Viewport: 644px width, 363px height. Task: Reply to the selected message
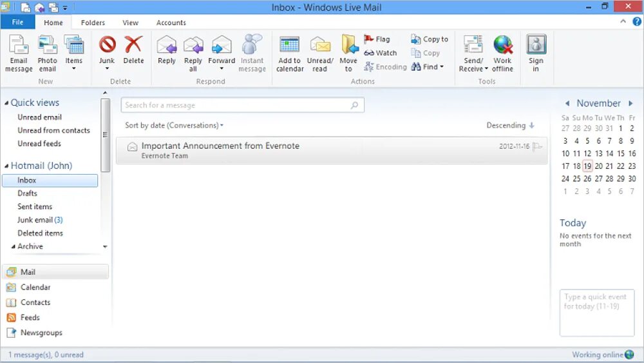pyautogui.click(x=167, y=50)
